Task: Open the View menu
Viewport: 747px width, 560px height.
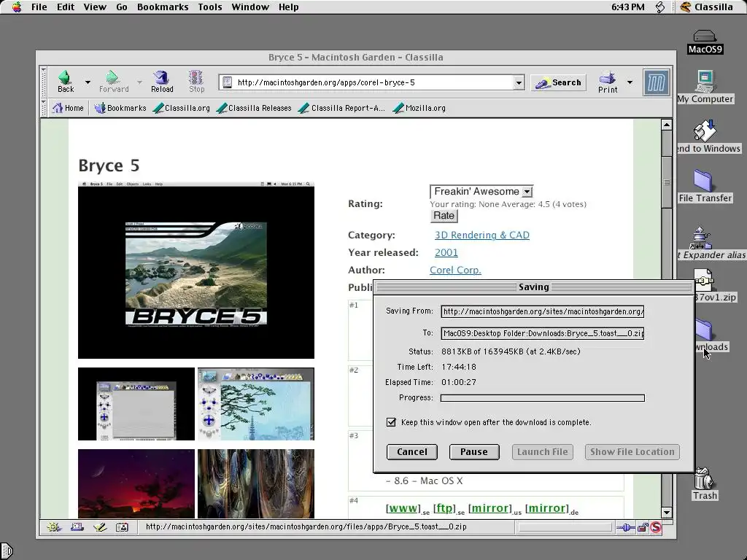Action: 95,7
